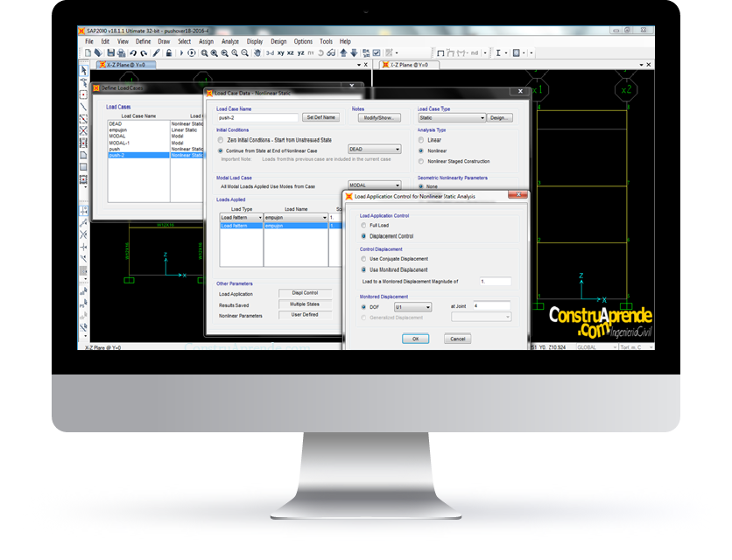Screen dimensions: 732x560
Task: Click the perspective glasses toggle icon
Action: tap(331, 53)
